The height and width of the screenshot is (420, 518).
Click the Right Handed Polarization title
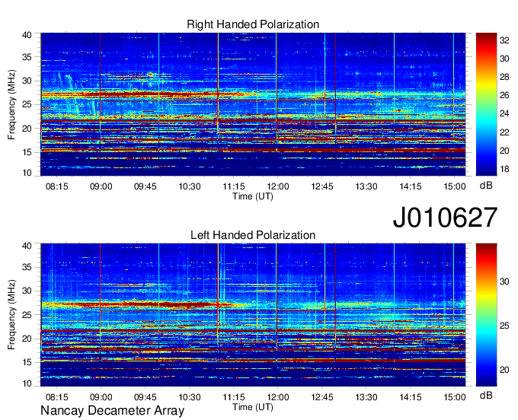[x=253, y=24]
